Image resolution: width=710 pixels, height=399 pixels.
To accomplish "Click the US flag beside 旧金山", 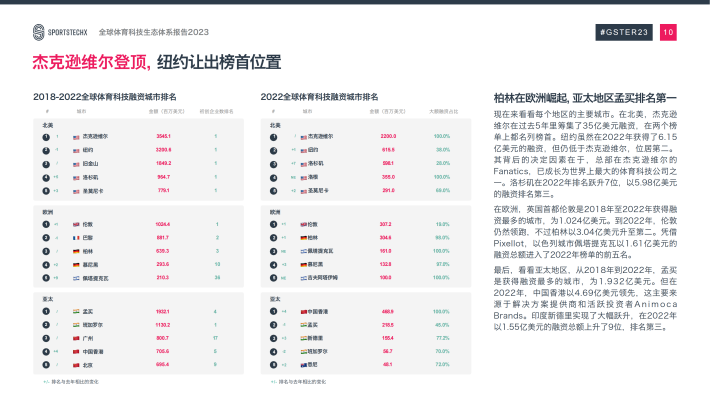I will point(76,164).
